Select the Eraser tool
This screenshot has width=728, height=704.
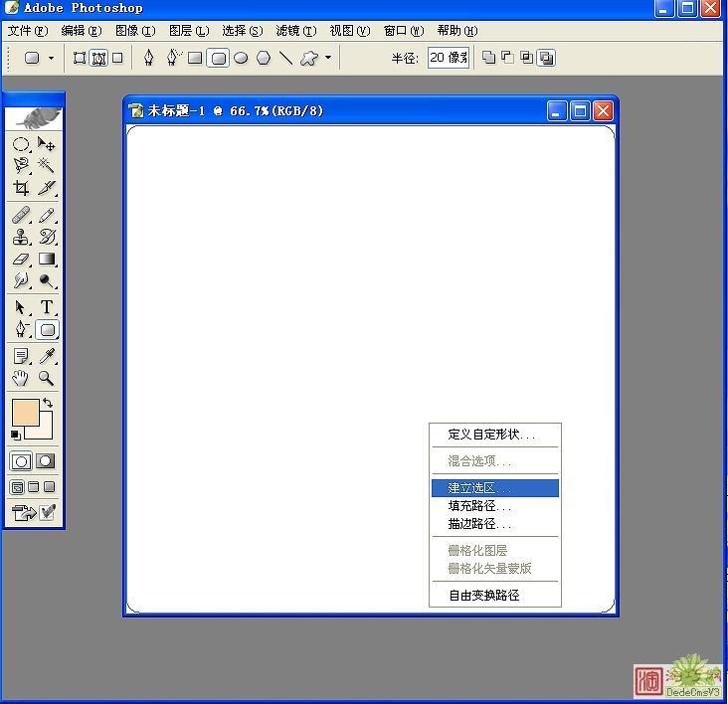(21, 259)
